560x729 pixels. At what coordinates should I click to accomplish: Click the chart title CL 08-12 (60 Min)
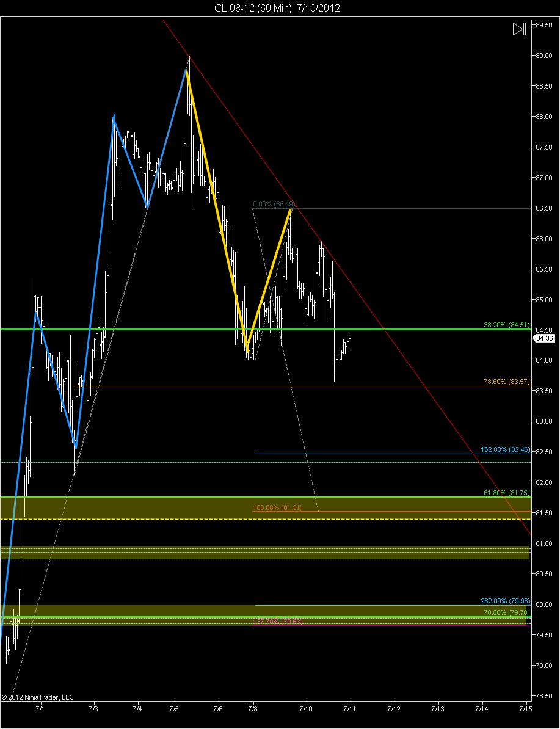point(253,8)
